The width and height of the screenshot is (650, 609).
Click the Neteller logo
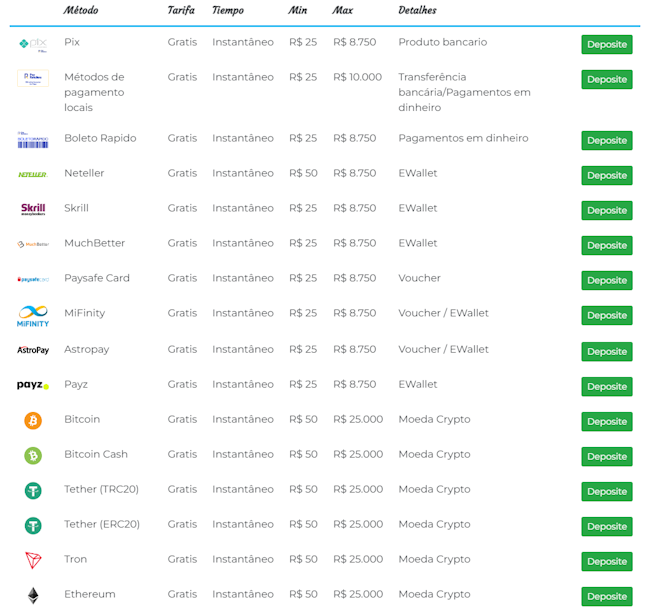pyautogui.click(x=33, y=175)
